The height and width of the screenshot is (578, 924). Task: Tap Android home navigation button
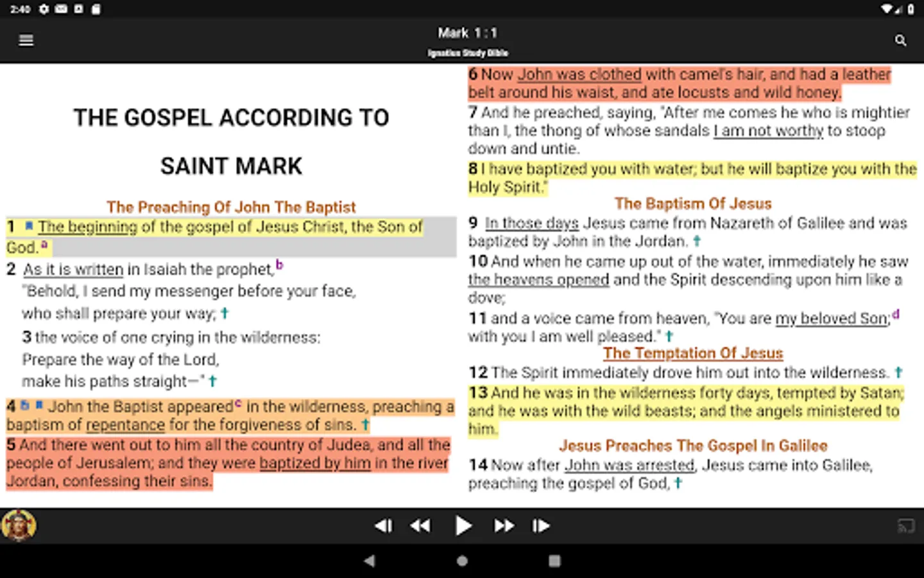[x=462, y=561]
